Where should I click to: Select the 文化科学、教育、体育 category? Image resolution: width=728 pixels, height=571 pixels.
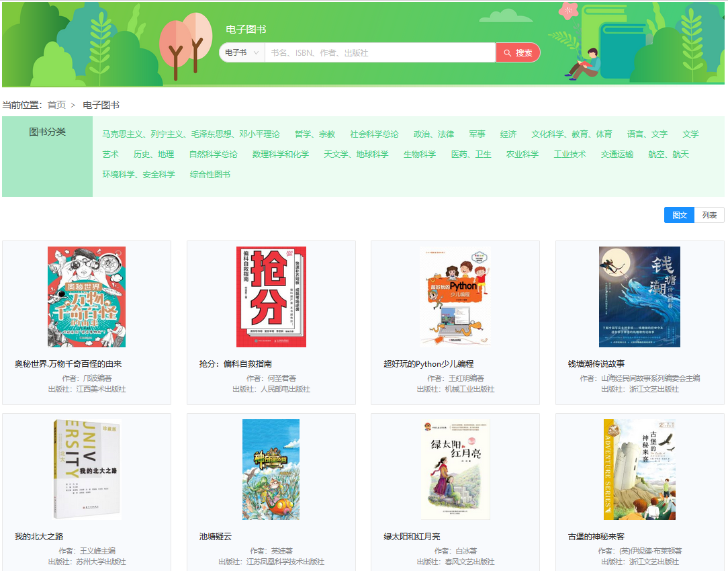point(572,134)
